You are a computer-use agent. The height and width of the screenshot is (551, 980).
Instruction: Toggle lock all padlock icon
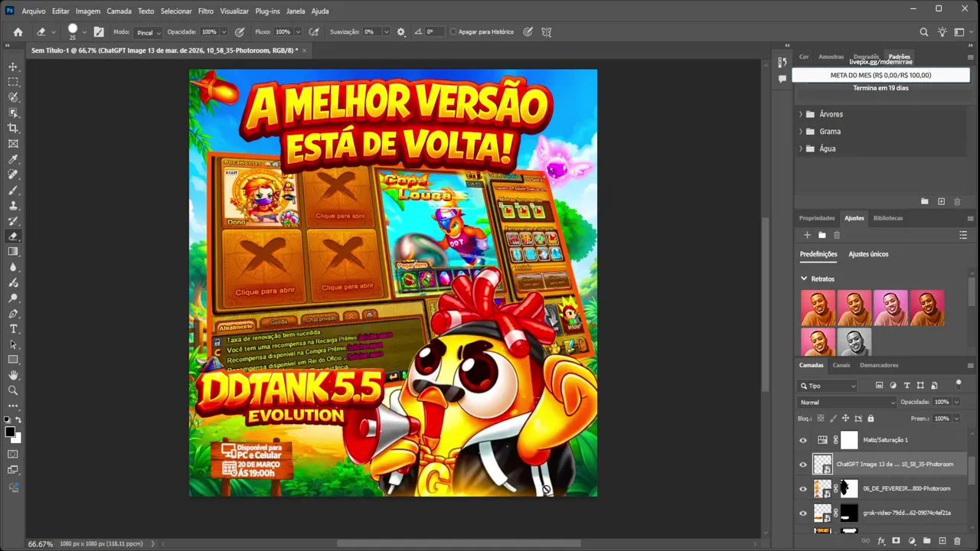871,419
